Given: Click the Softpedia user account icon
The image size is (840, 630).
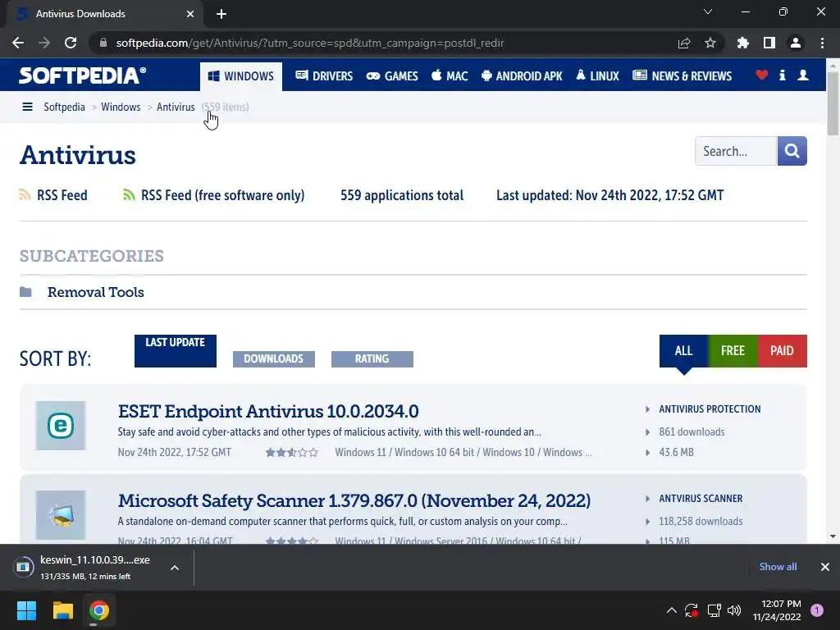Looking at the screenshot, I should [x=803, y=75].
